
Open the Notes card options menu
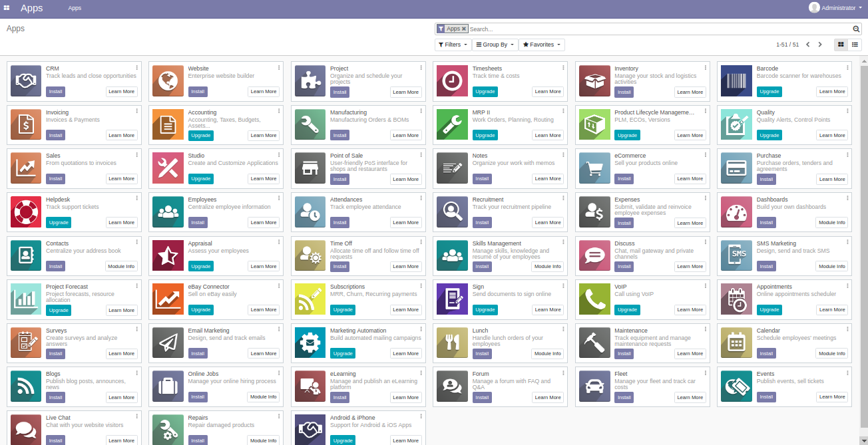(563, 155)
